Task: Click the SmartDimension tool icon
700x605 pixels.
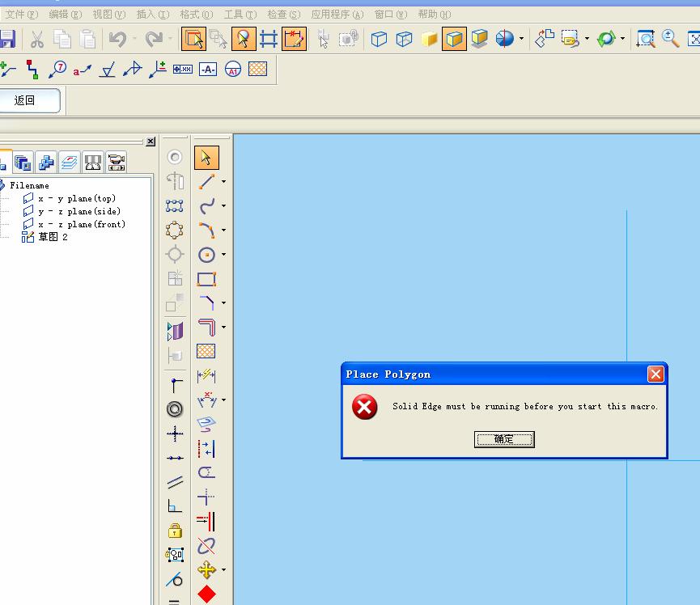Action: click(206, 375)
